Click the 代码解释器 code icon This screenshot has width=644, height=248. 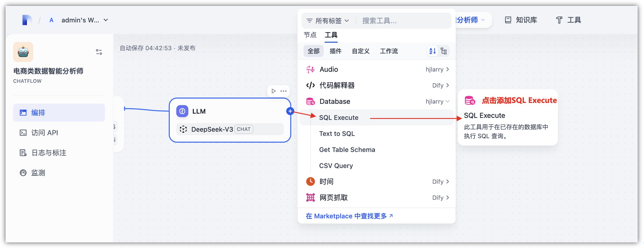310,85
